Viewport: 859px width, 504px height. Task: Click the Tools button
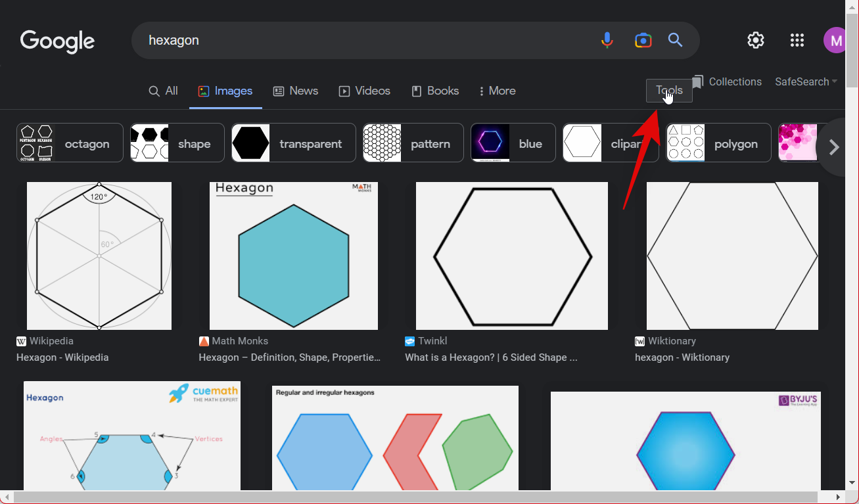point(669,91)
